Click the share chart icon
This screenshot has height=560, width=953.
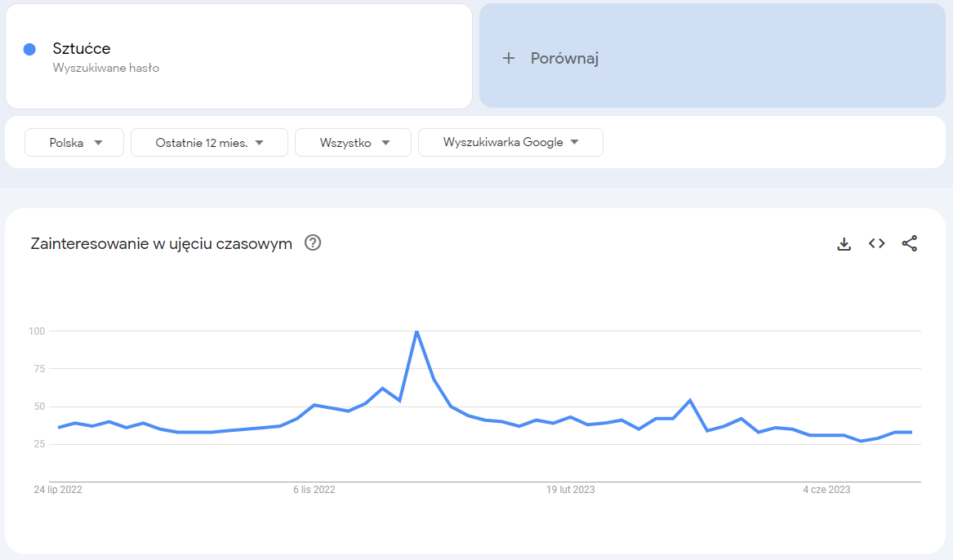910,243
